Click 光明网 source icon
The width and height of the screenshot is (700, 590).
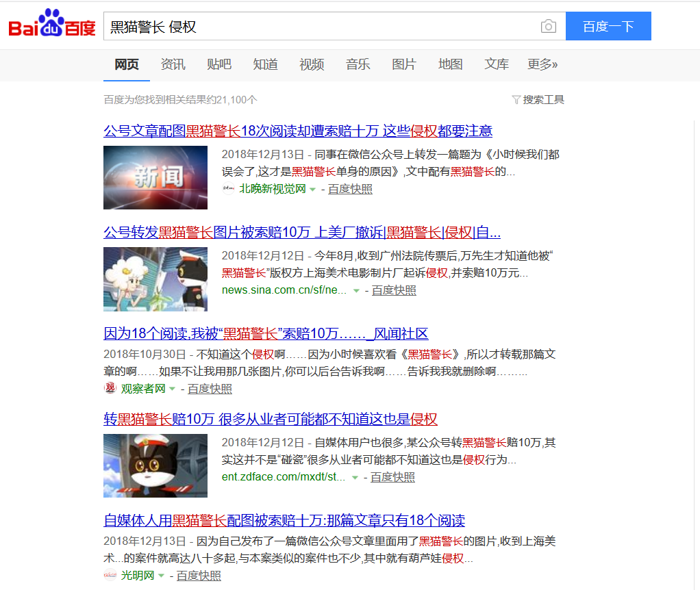[x=110, y=575]
